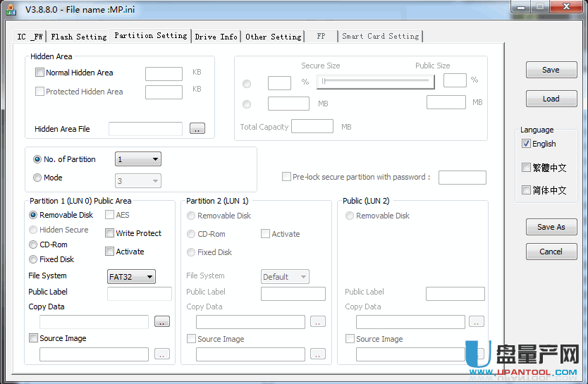Check the Activate option for Partition 1
This screenshot has height=384, width=588.
coord(110,252)
